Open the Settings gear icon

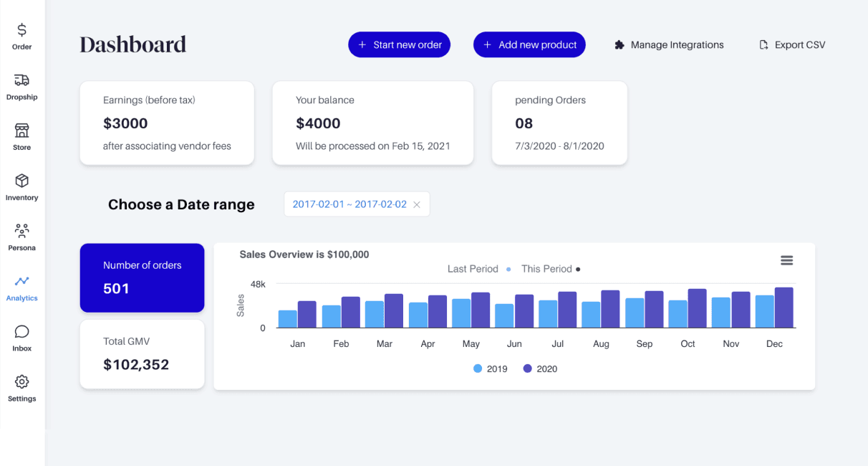click(22, 381)
